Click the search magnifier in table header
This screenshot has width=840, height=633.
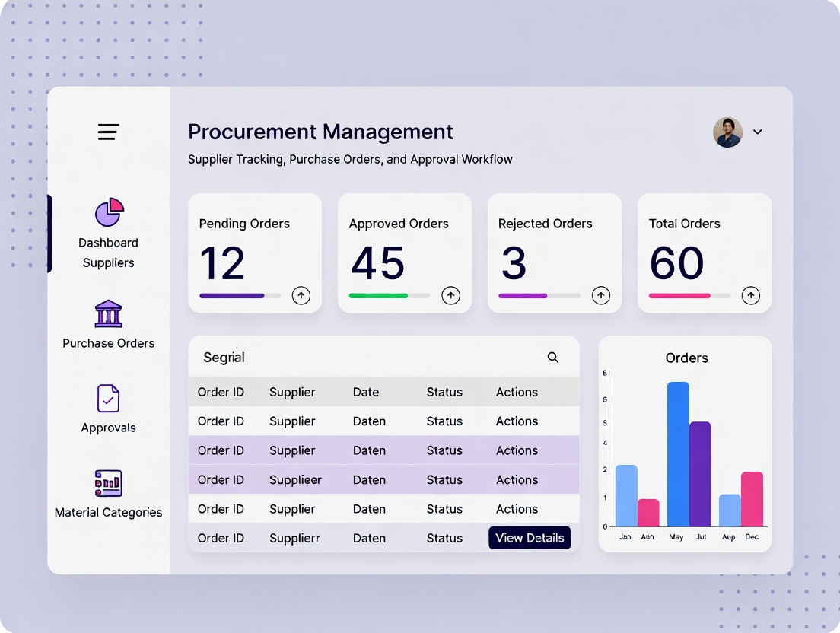(x=553, y=358)
